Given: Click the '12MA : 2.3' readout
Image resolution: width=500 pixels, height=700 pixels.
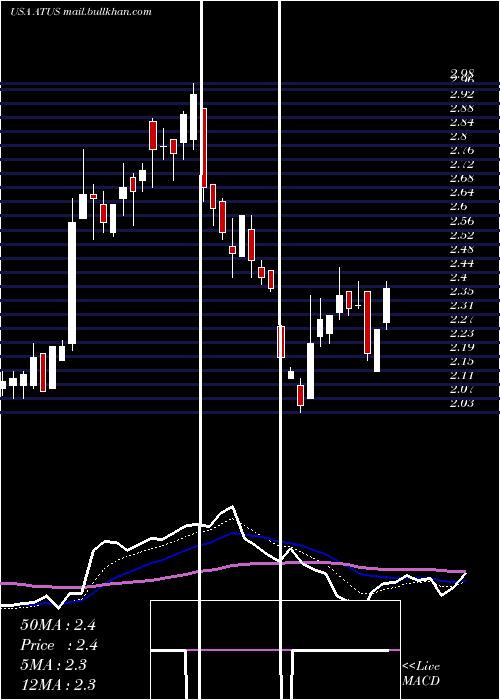Looking at the screenshot, I should coord(58,685).
